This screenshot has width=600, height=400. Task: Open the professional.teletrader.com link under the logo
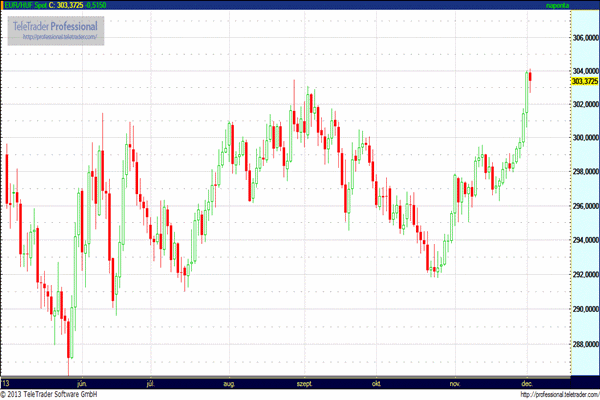pyautogui.click(x=59, y=37)
